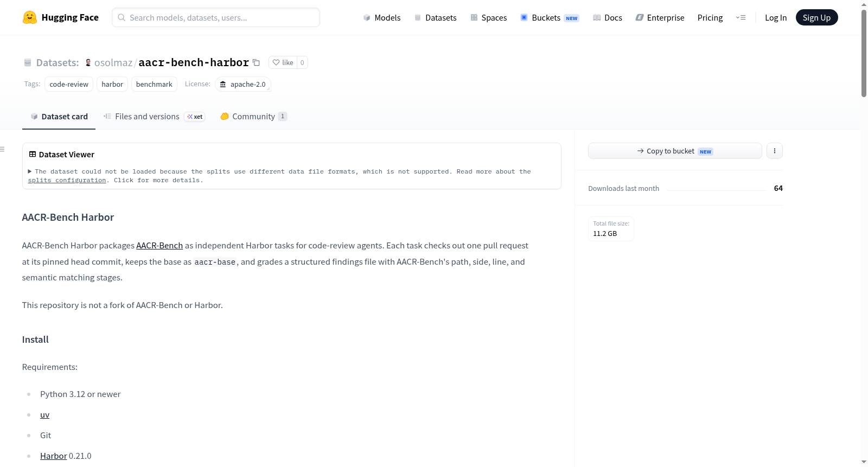Click the Community count badge
Viewport: 868px width, 467px height.
click(283, 117)
